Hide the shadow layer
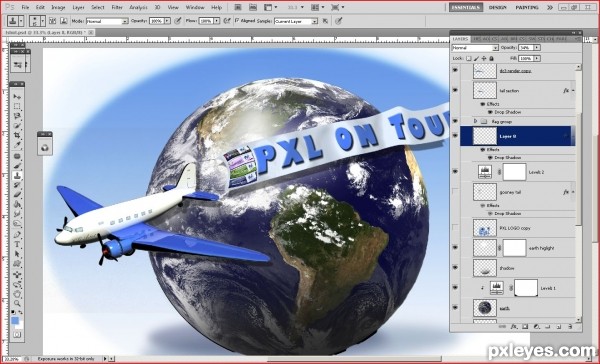This screenshot has width=600, height=364. coord(455,268)
